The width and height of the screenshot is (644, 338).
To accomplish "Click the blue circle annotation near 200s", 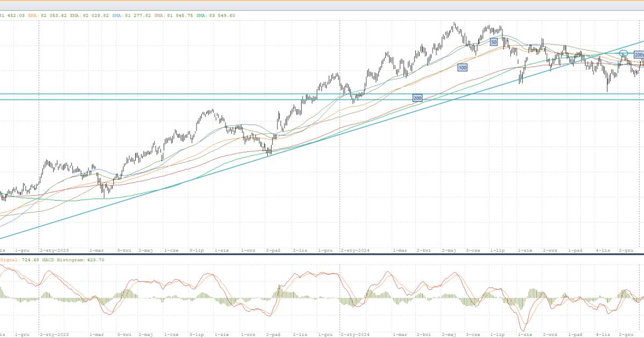I will 624,53.
